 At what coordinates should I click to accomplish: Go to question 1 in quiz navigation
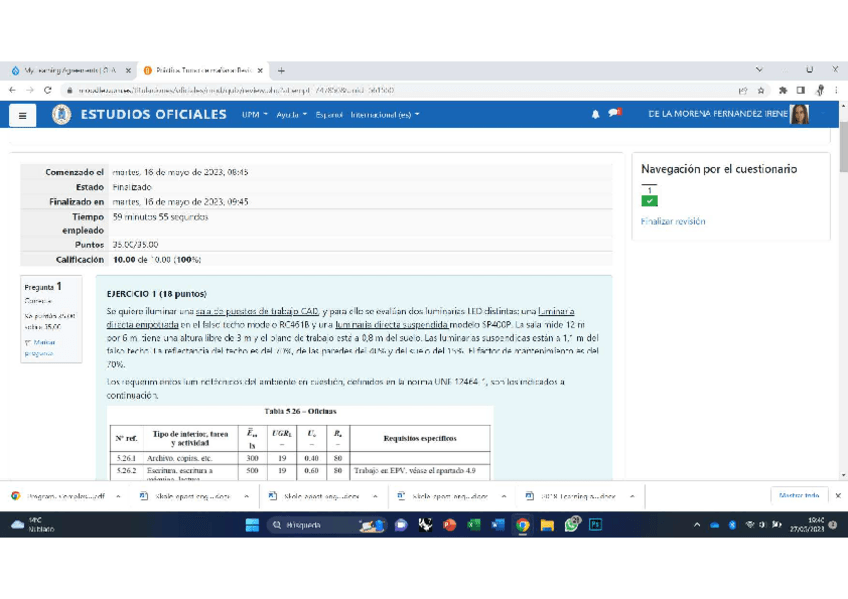coord(649,195)
